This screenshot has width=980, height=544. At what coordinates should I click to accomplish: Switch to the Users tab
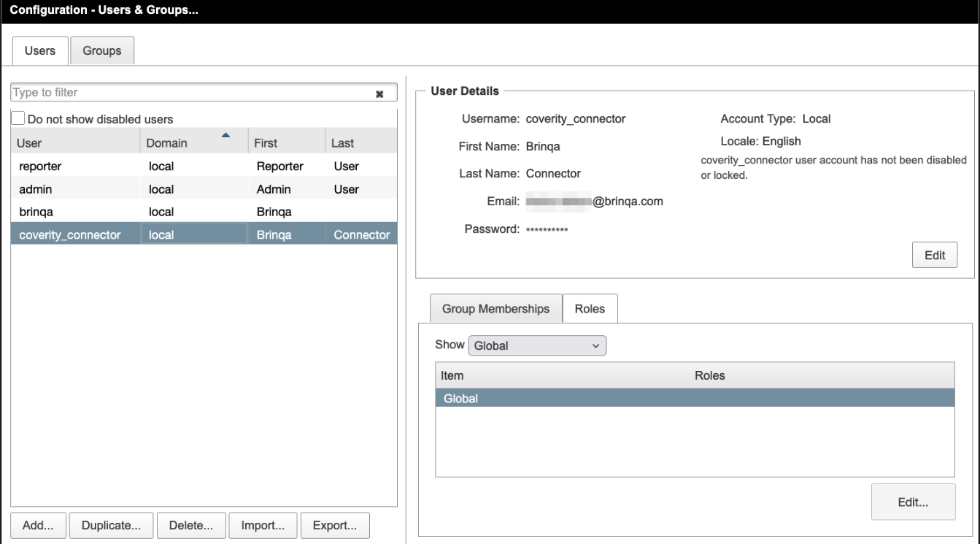40,50
